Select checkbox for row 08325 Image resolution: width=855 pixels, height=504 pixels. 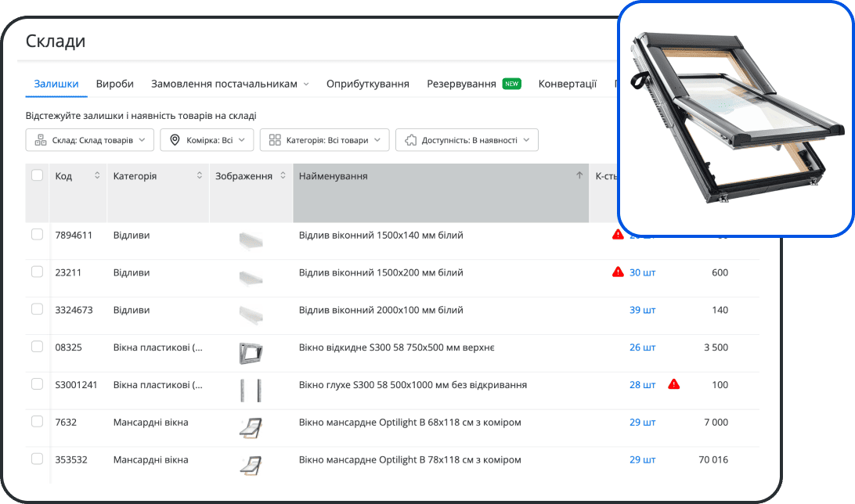[x=37, y=347]
